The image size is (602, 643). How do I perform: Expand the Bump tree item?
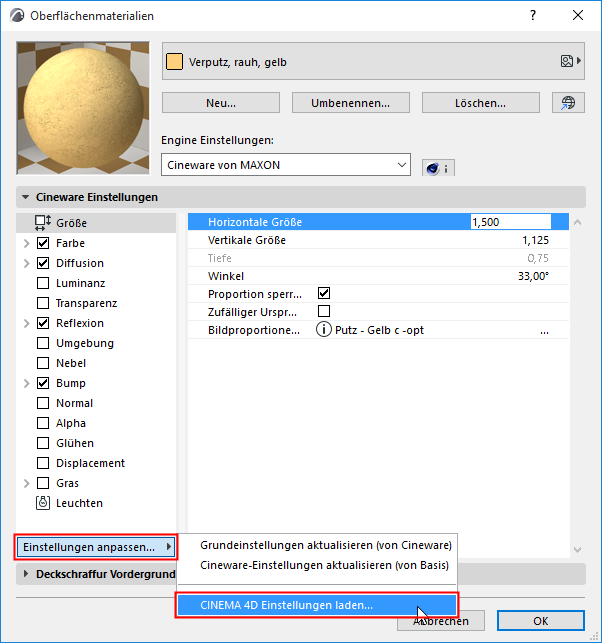click(x=27, y=383)
